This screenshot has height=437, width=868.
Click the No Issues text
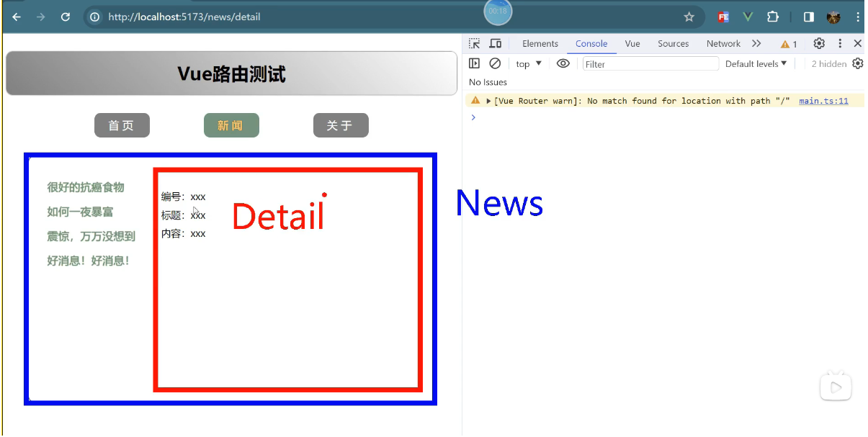coord(488,82)
